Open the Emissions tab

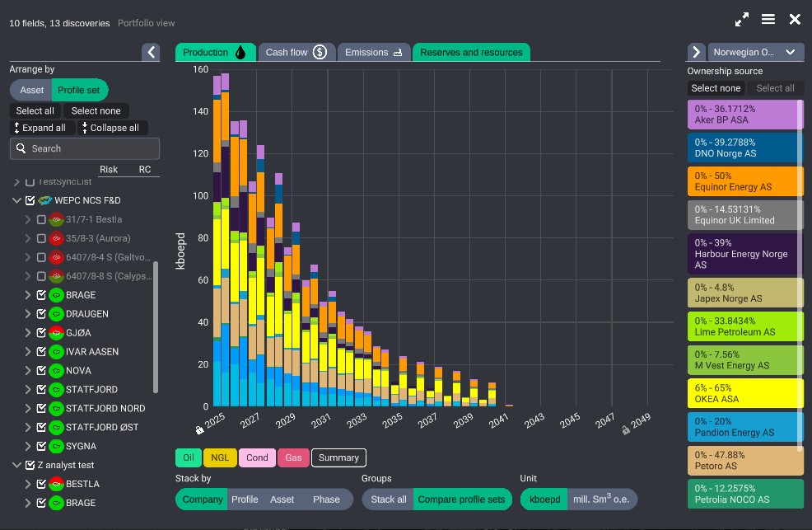373,52
